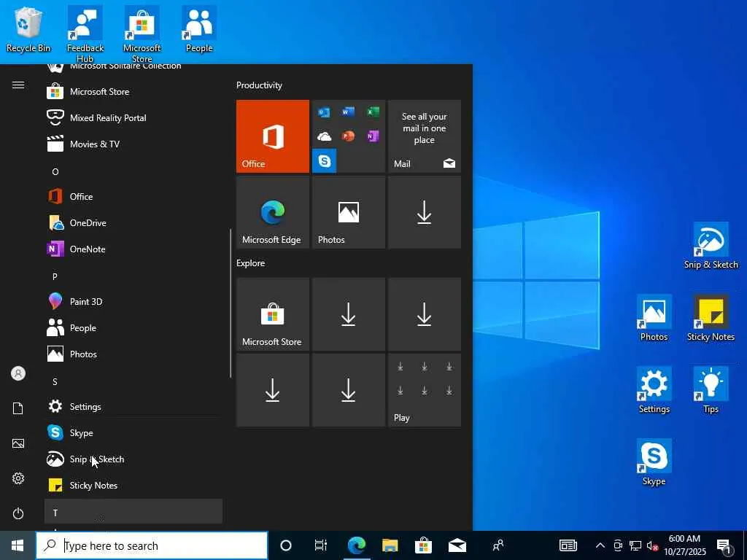Viewport: 747px width, 560px height.
Task: Open Photos from the app list
Action: click(133, 354)
